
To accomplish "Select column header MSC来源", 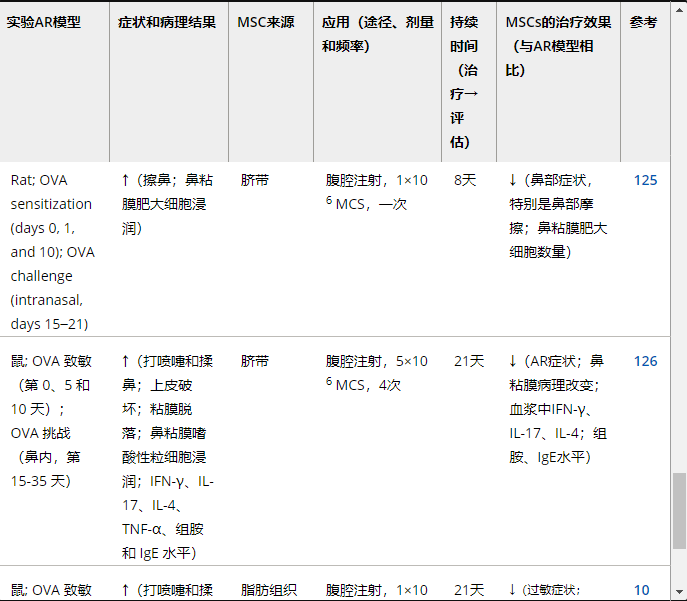I will point(271,82).
